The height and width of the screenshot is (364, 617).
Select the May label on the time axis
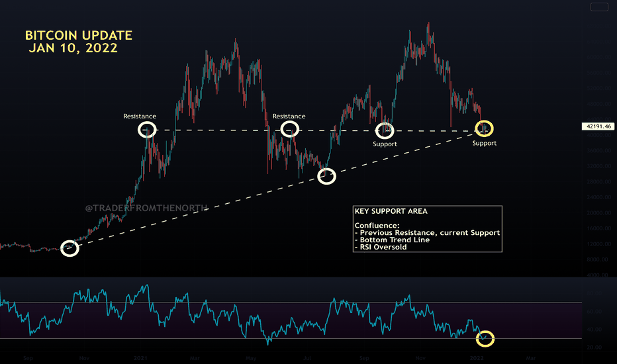(251, 358)
